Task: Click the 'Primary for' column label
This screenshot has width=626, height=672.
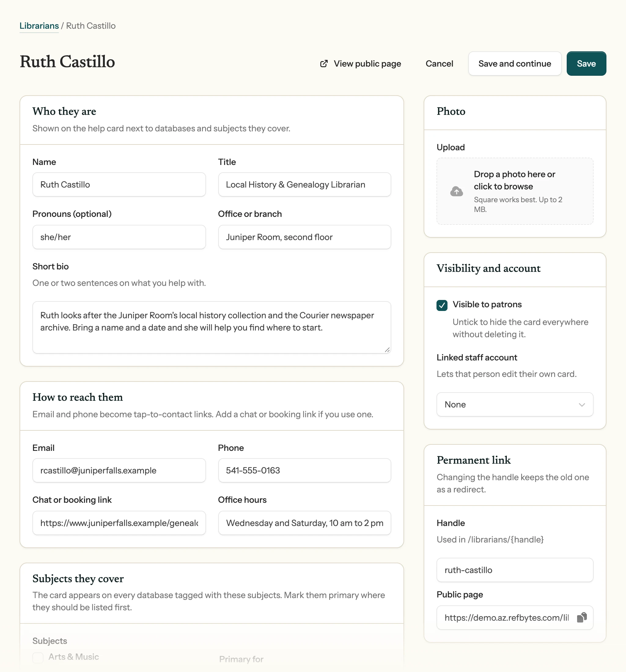Action: pyautogui.click(x=241, y=659)
